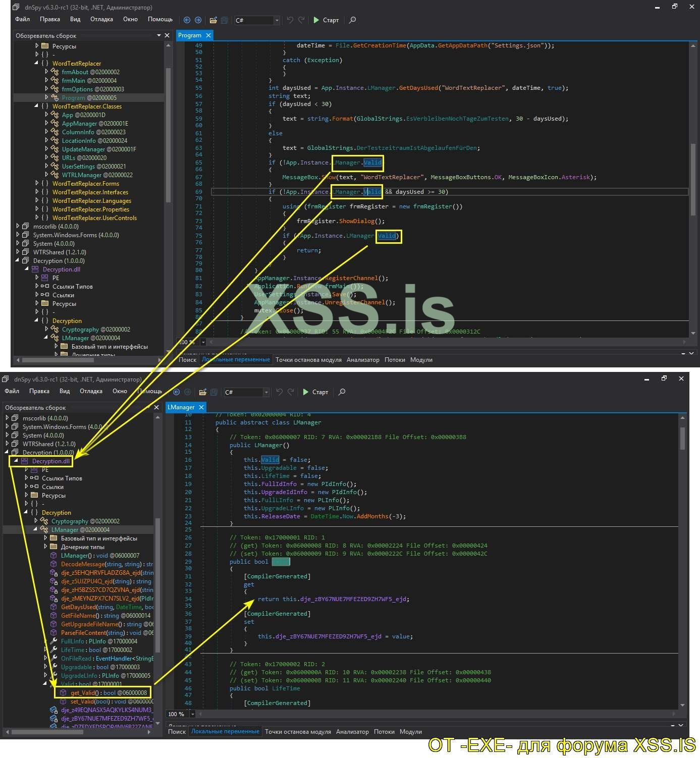Select the Program document tab

pos(190,35)
